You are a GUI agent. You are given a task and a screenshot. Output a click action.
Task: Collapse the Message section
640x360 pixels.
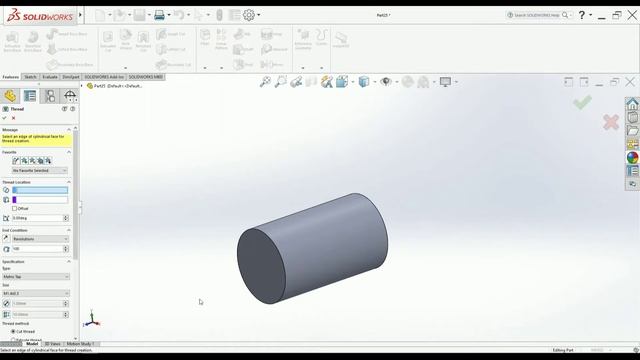pos(69,130)
